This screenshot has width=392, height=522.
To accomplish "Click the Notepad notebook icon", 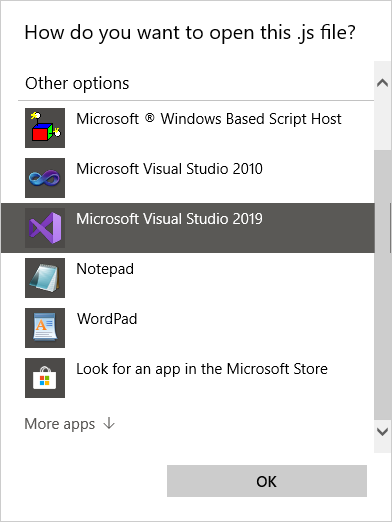I will click(x=45, y=278).
